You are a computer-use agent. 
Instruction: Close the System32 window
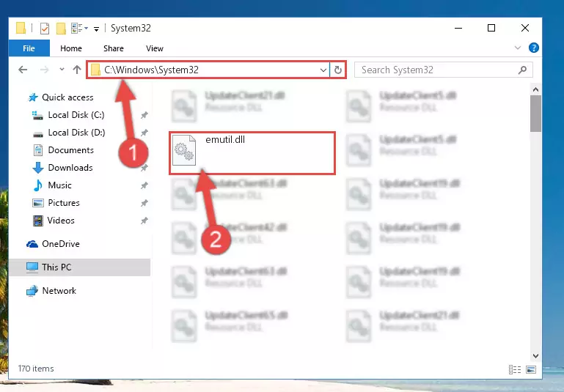pyautogui.click(x=525, y=28)
